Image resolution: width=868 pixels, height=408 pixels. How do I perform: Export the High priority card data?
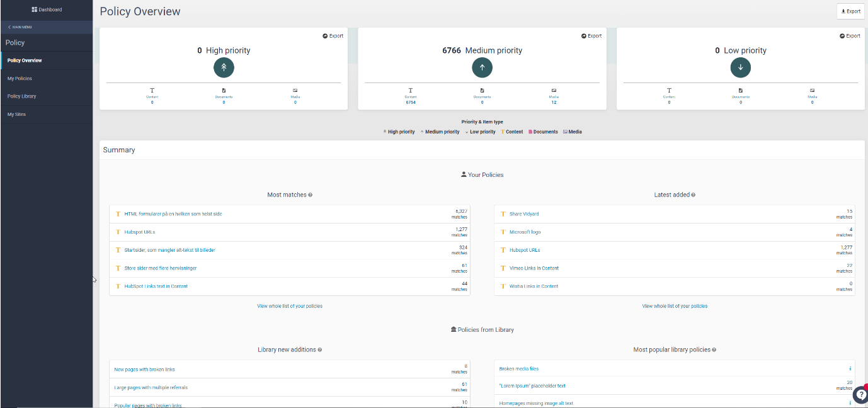(x=333, y=36)
